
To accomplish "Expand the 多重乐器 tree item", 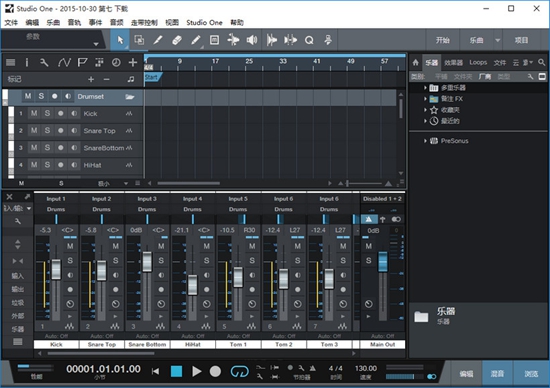I will click(x=425, y=88).
